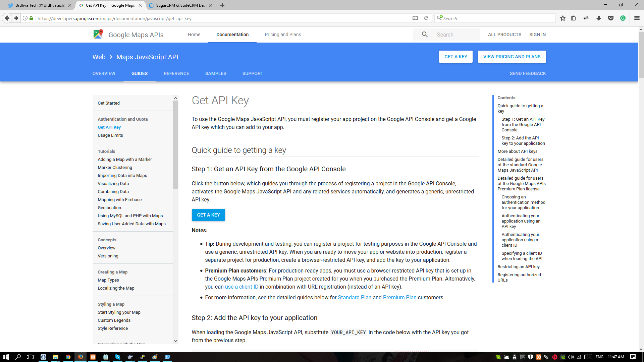Open Geolocation tutorial in sidebar
Screen dimensions: 644x362
(x=109, y=207)
